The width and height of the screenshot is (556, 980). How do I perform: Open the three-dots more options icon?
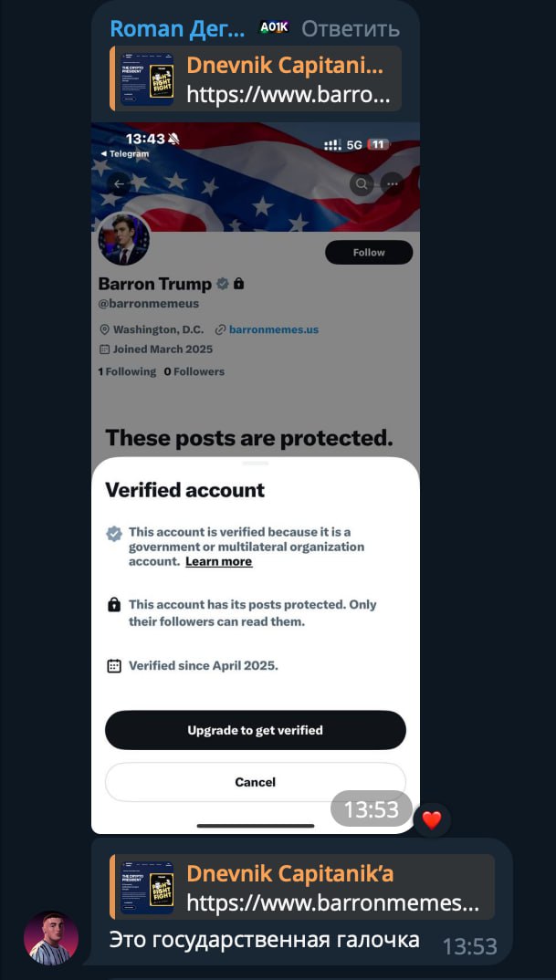pyautogui.click(x=393, y=183)
